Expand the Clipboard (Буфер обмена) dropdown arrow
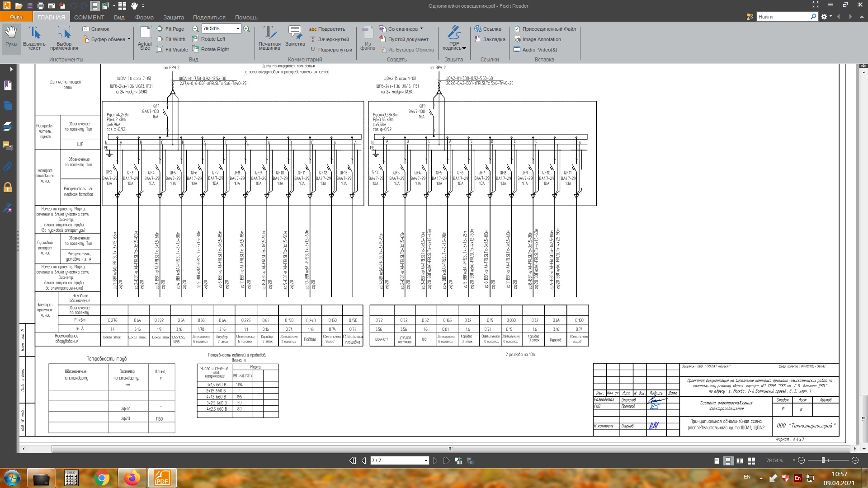 pyautogui.click(x=129, y=39)
